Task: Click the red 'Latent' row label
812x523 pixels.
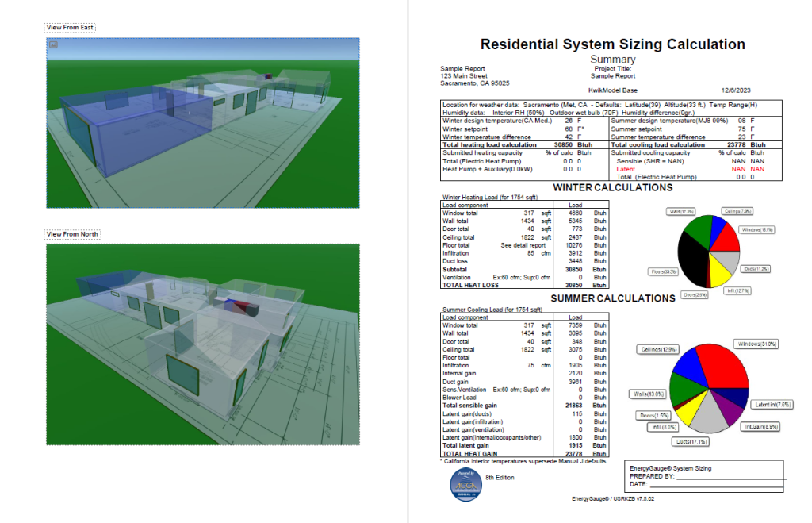Action: coord(626,169)
